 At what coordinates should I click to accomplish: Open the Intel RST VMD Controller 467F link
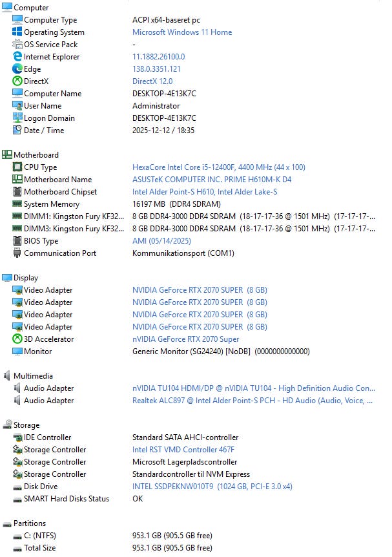tap(183, 449)
